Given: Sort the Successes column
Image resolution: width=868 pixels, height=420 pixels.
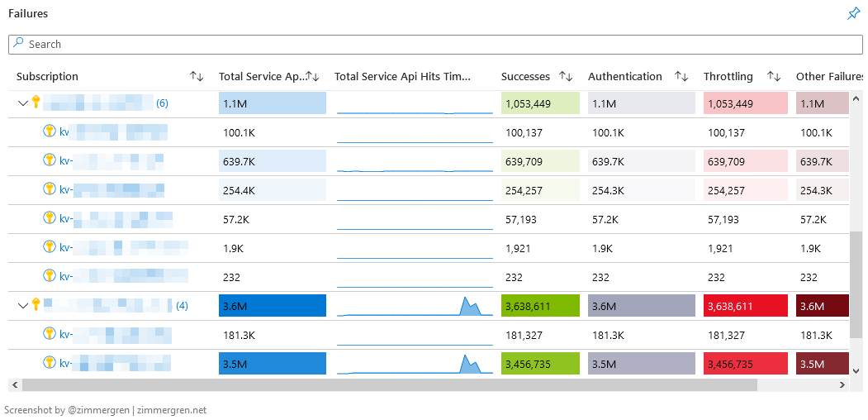Looking at the screenshot, I should pyautogui.click(x=566, y=76).
